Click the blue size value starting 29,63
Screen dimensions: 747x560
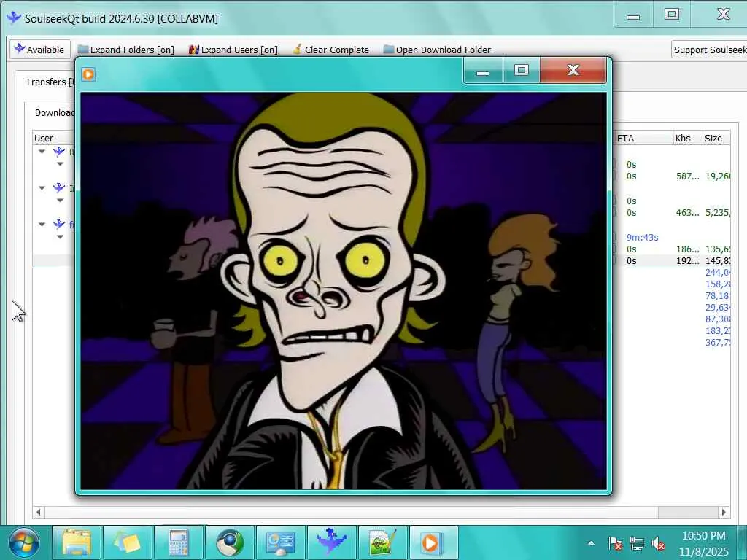[x=718, y=307]
